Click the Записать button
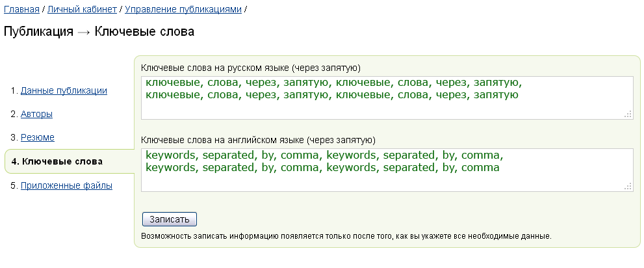 pyautogui.click(x=169, y=219)
